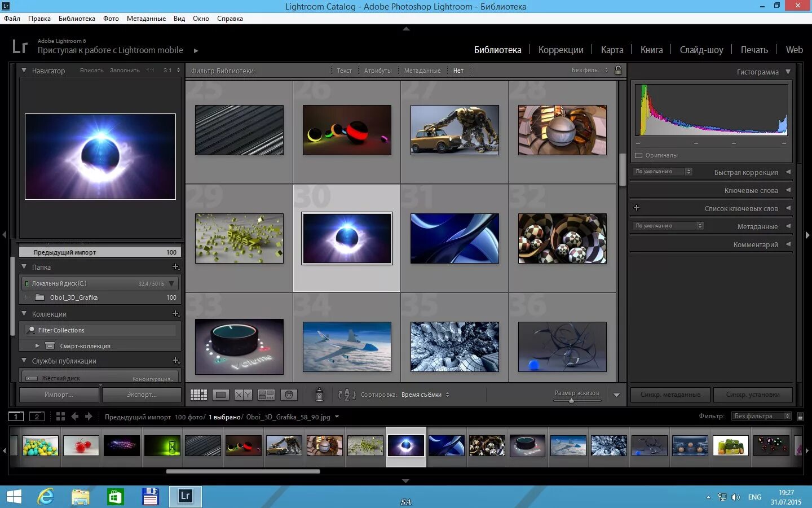Adjust the Размер эскизов thumbnail slider
This screenshot has height=508, width=812.
tap(571, 401)
